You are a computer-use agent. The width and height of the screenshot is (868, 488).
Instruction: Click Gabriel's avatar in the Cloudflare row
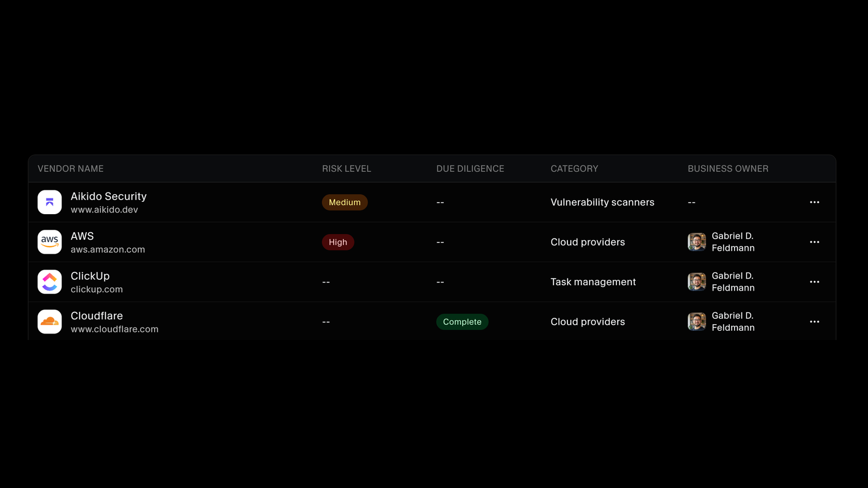[697, 322]
